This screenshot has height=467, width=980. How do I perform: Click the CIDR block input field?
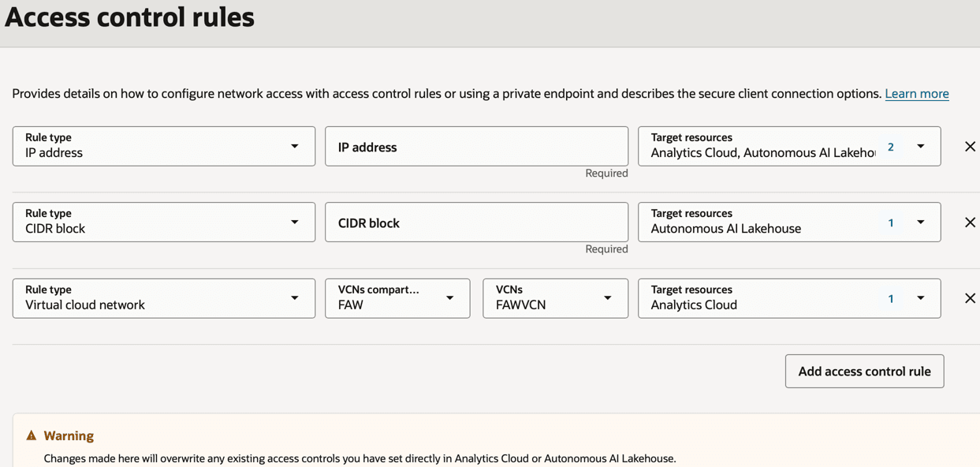(x=477, y=222)
